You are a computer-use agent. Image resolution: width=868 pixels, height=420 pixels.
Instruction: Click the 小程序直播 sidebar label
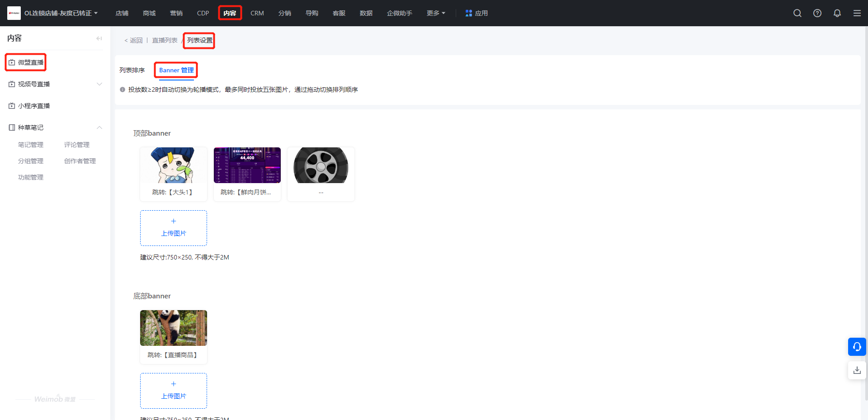coord(34,106)
